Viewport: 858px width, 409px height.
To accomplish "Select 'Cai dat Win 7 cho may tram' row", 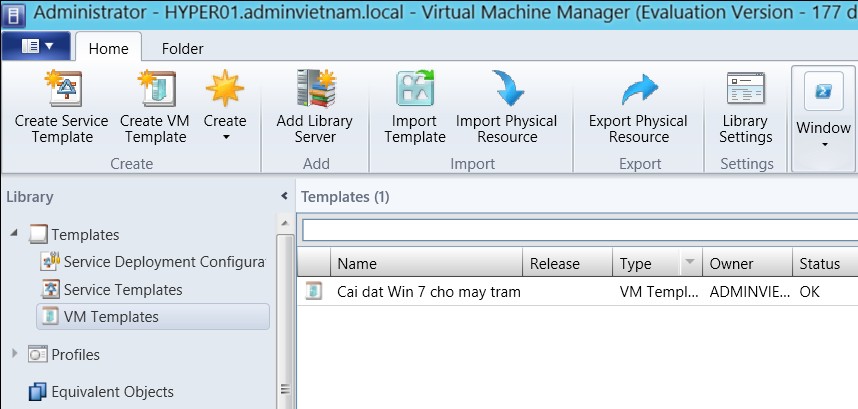I will click(x=577, y=291).
